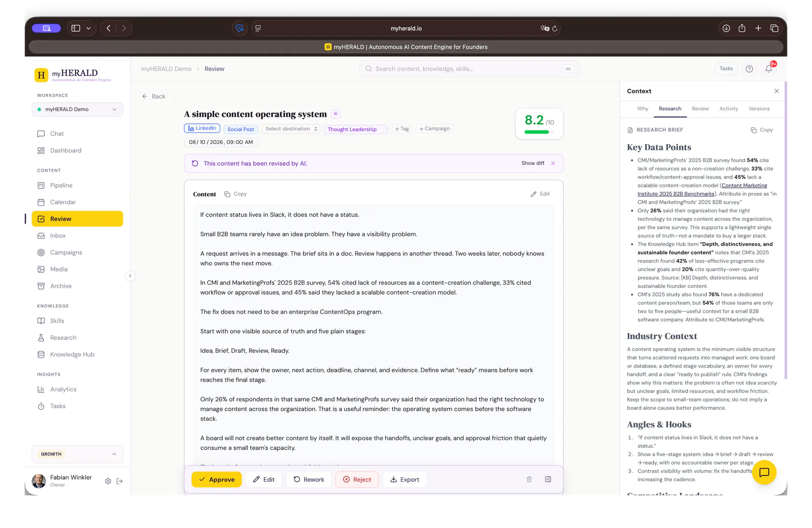Click the myHERALD Demo breadcrumb

pyautogui.click(x=166, y=69)
